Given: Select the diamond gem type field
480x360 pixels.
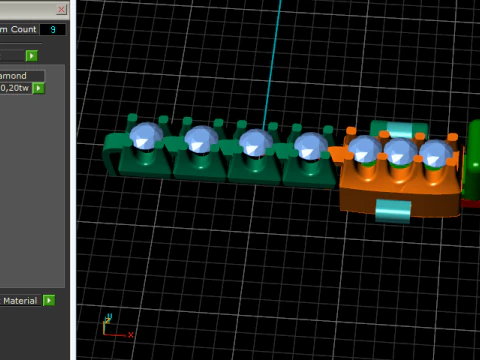Looking at the screenshot, I should coord(22,76).
